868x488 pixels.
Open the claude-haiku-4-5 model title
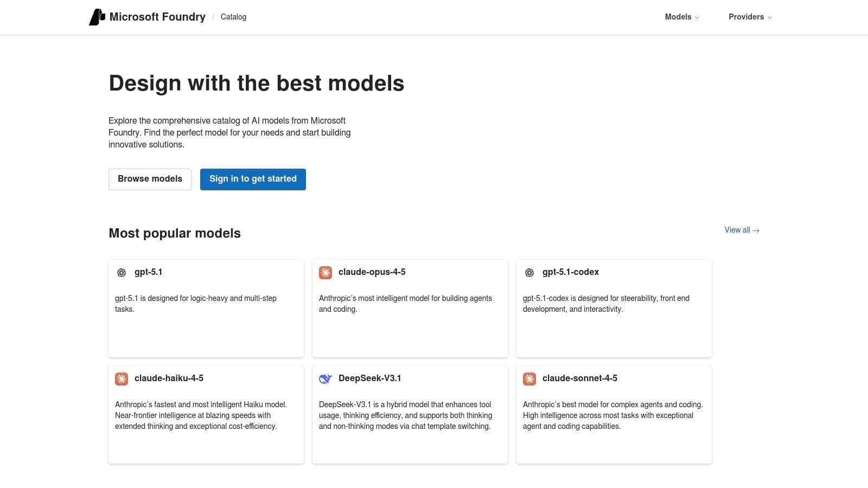(169, 378)
